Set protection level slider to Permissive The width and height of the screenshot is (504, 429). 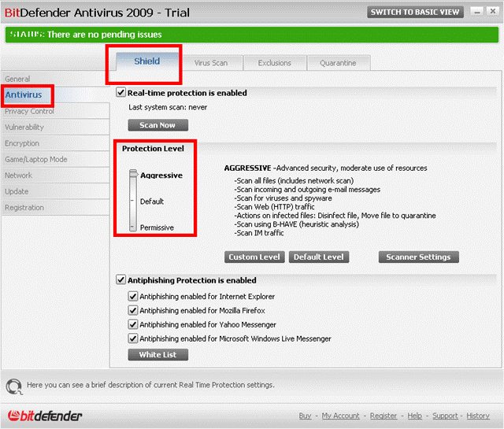pyautogui.click(x=133, y=227)
